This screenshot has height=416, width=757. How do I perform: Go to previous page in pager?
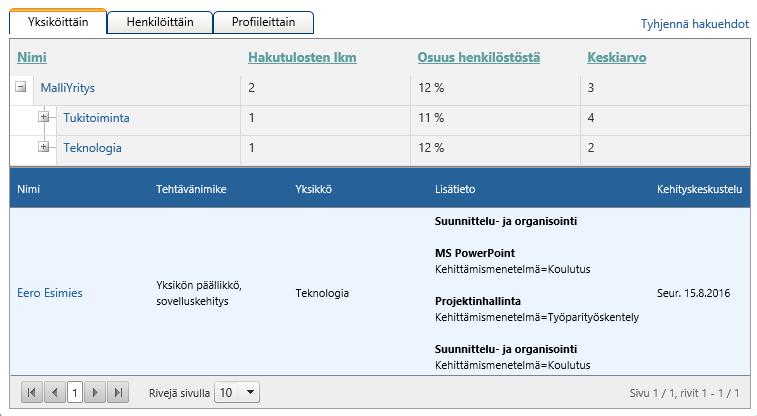point(55,392)
